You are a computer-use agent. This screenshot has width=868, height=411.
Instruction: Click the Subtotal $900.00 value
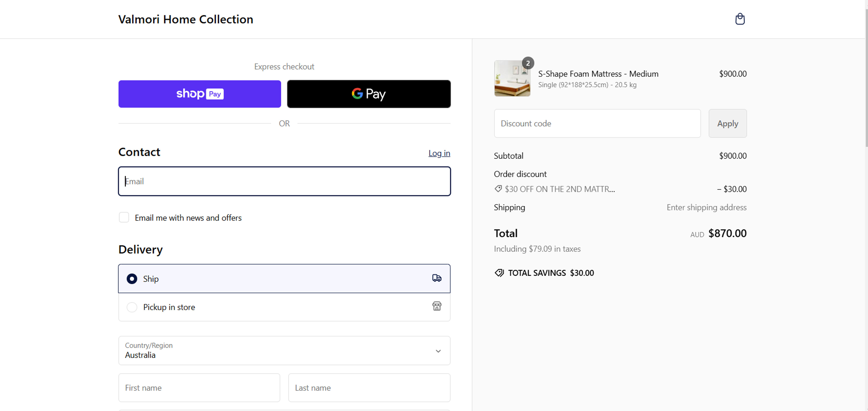click(x=733, y=155)
